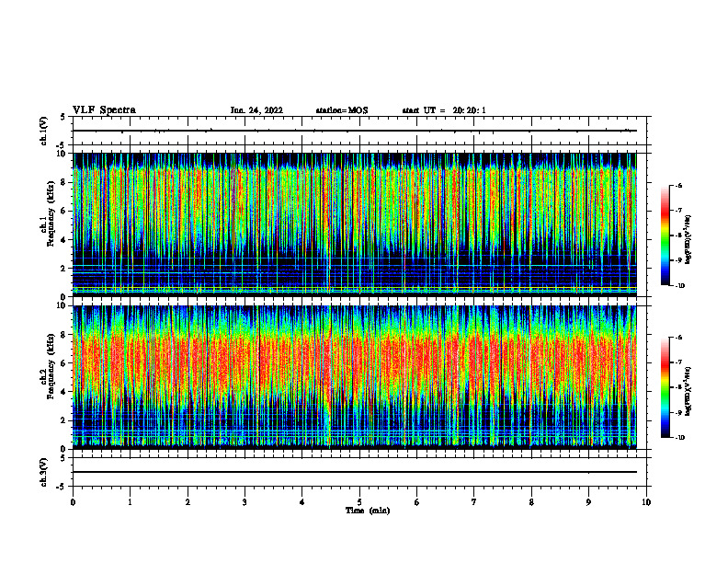Pick the ch.2 spectrogram color bar
This screenshot has height=563, width=728.
pos(665,387)
